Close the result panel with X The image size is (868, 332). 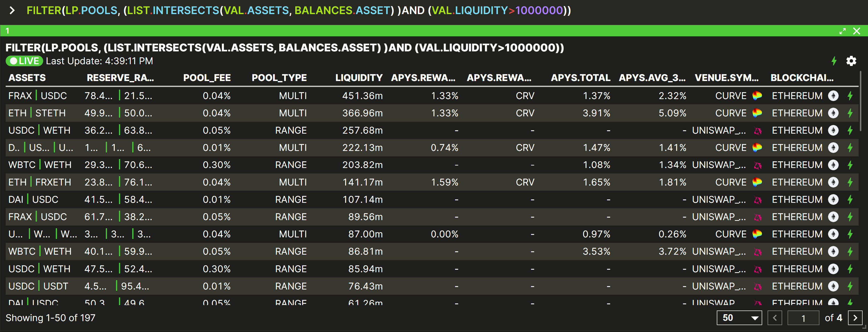point(857,31)
